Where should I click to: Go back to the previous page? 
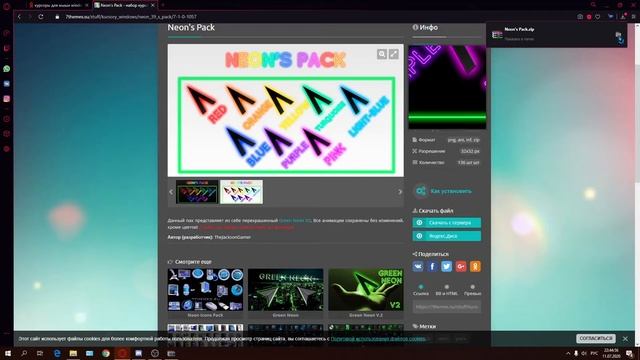click(x=19, y=17)
